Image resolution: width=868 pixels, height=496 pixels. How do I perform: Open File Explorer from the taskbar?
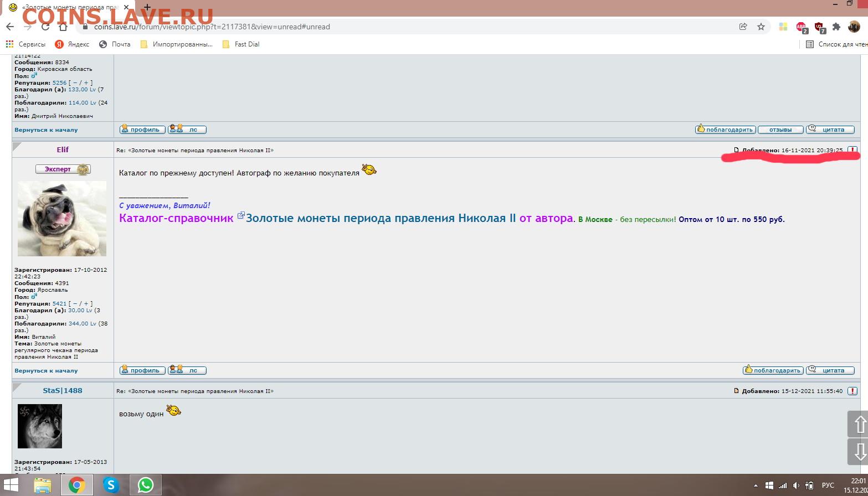tap(43, 485)
